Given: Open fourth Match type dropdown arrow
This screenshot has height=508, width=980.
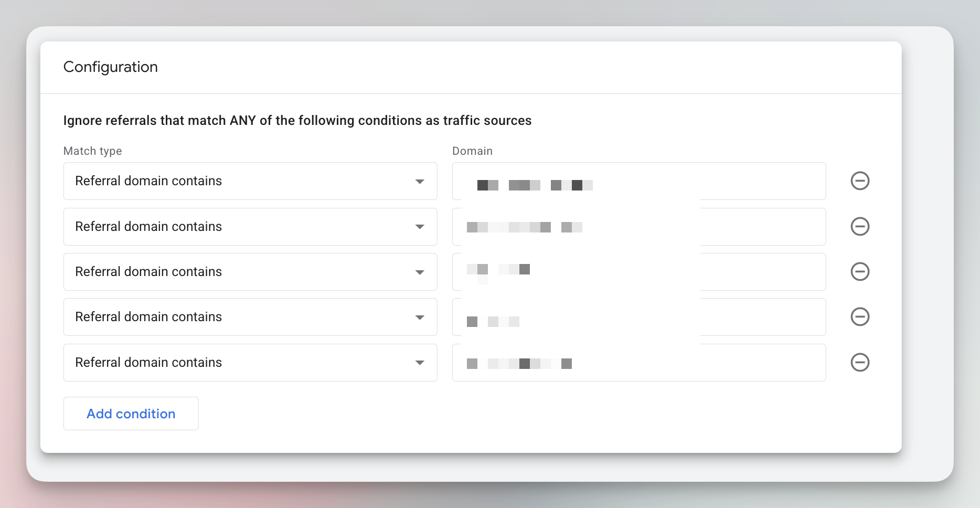Looking at the screenshot, I should (x=420, y=317).
